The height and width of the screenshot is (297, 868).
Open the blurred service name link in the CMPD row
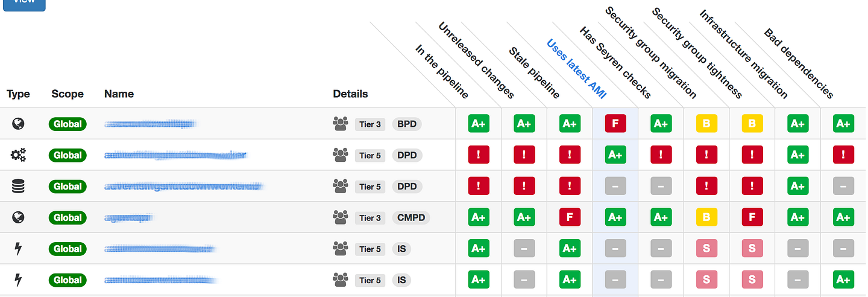click(128, 217)
